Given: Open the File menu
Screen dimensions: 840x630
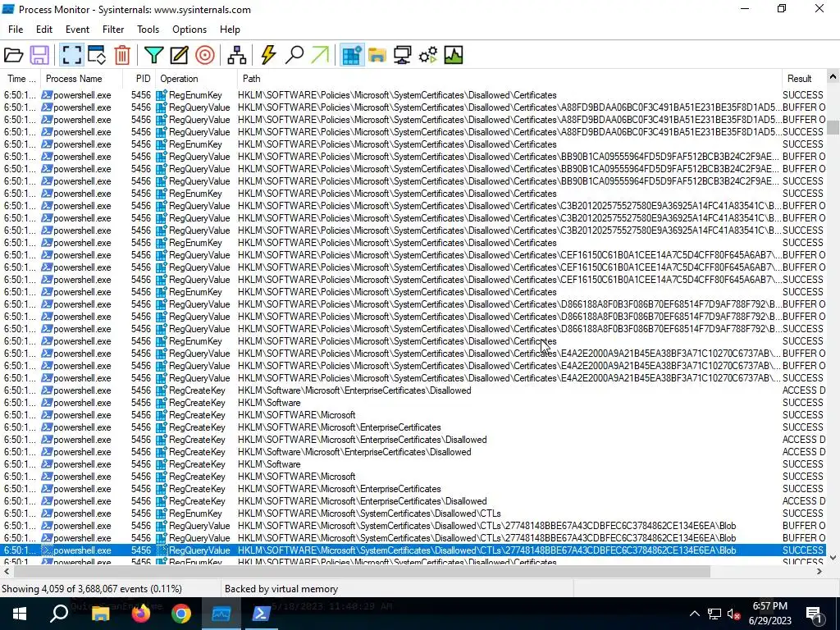Looking at the screenshot, I should coord(16,30).
